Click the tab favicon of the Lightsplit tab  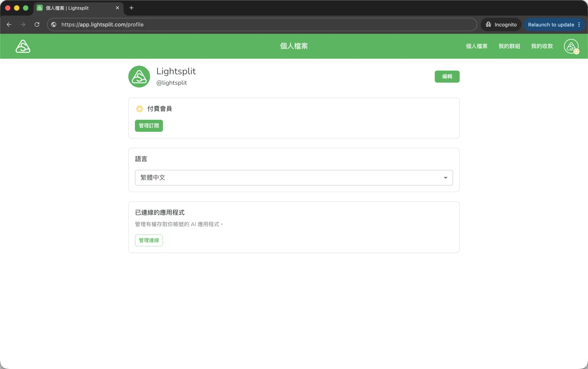[x=40, y=8]
